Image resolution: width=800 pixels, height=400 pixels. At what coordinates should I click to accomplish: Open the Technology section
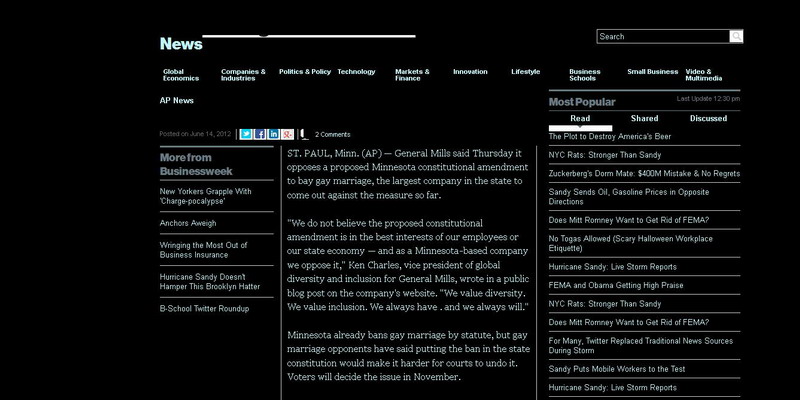coord(356,72)
